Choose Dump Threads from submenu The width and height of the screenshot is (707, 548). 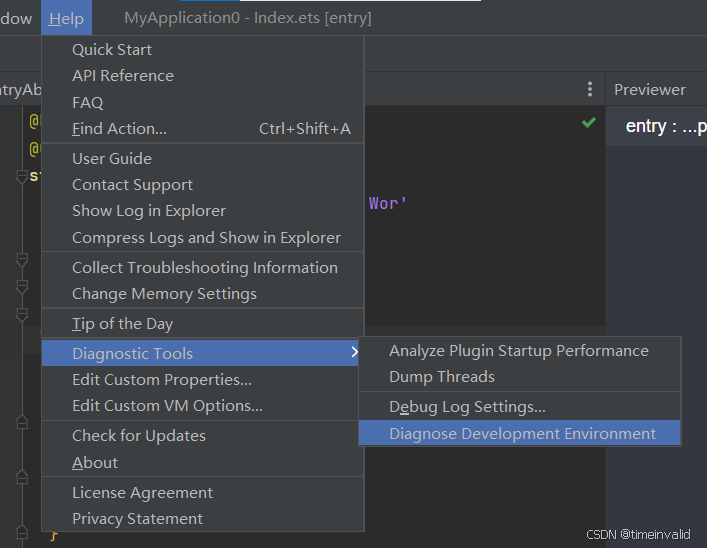(442, 377)
